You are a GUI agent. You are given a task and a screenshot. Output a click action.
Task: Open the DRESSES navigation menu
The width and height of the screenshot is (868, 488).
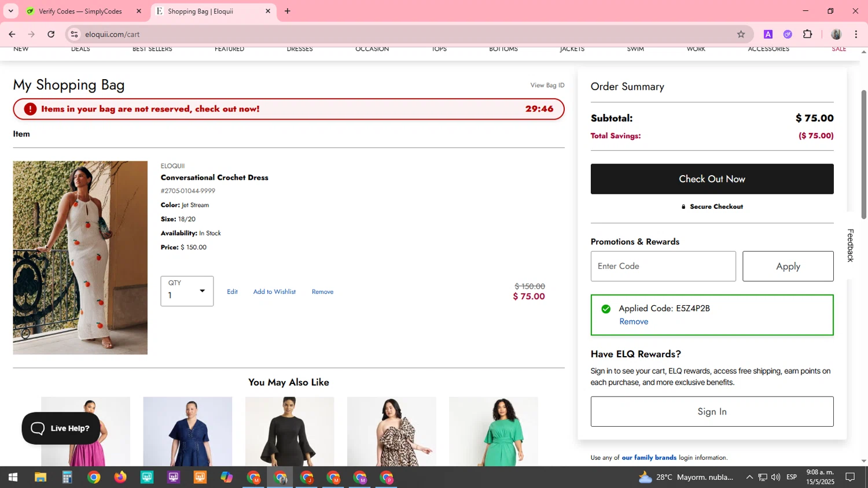tap(300, 49)
